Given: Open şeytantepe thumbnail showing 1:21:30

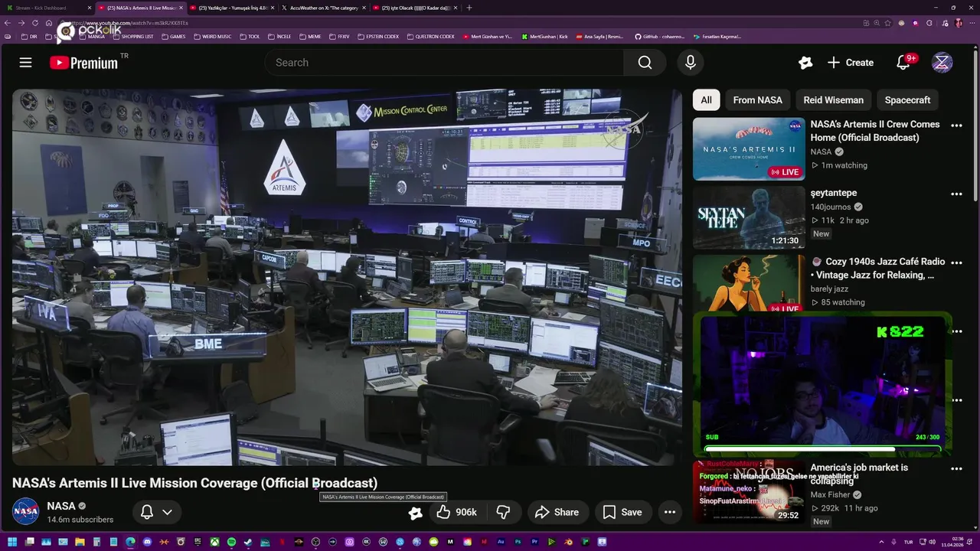Looking at the screenshot, I should (749, 217).
